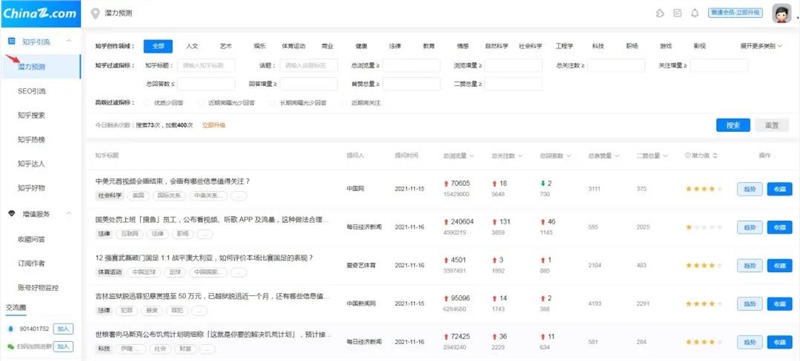Viewport: 800px width, 361px height.
Task: Click the red up arrow beside 72425
Action: [x=446, y=337]
